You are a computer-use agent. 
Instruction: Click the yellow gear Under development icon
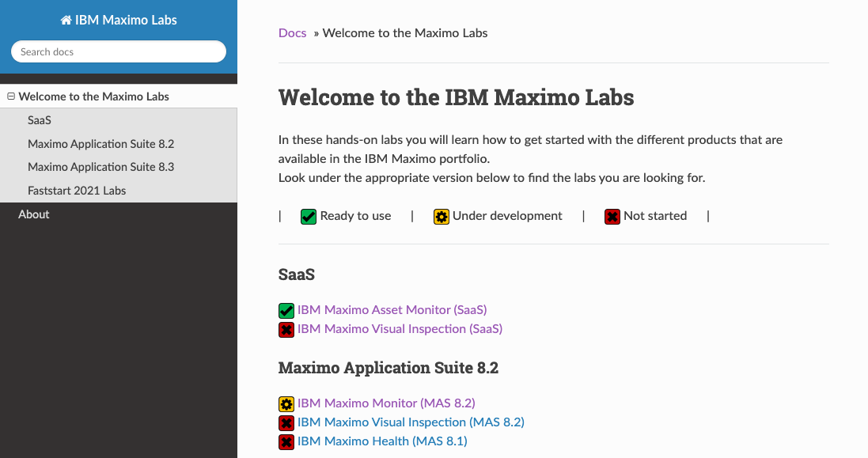[442, 216]
